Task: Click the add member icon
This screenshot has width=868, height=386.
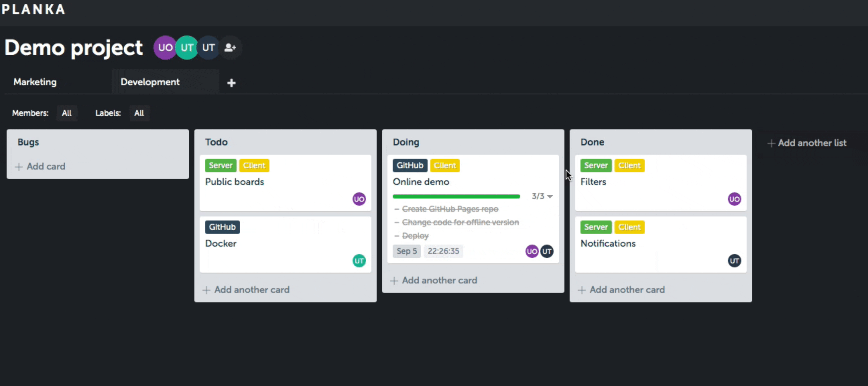Action: [x=230, y=48]
